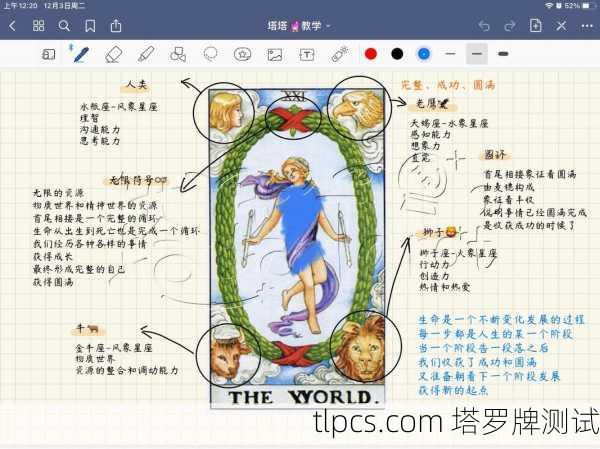Open the share and export menu

click(117, 25)
